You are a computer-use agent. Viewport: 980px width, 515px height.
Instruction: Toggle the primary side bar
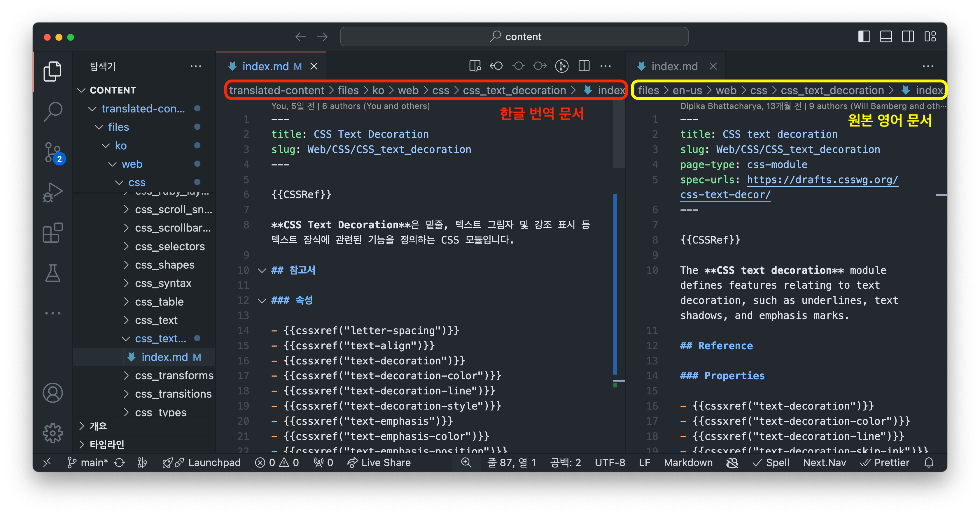[x=864, y=37]
